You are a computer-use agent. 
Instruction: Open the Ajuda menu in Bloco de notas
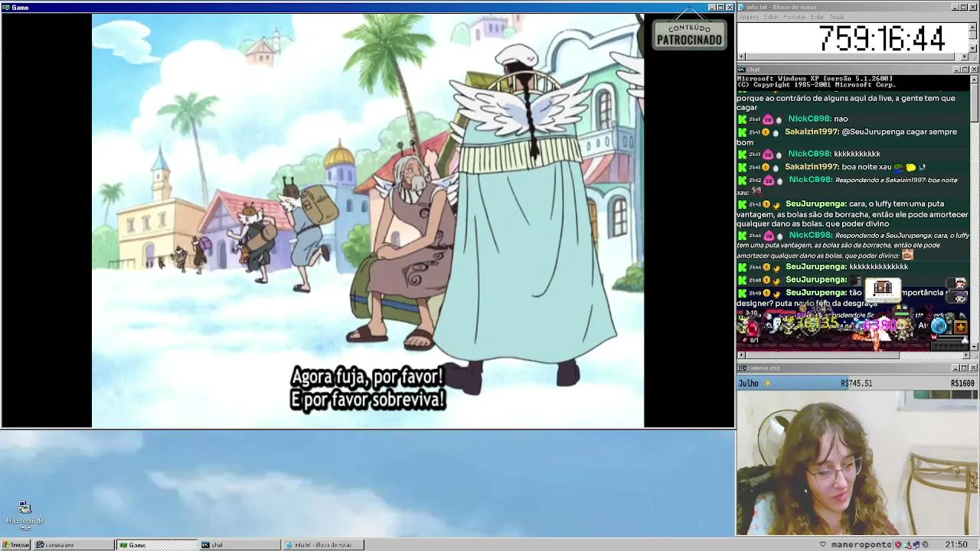click(837, 17)
